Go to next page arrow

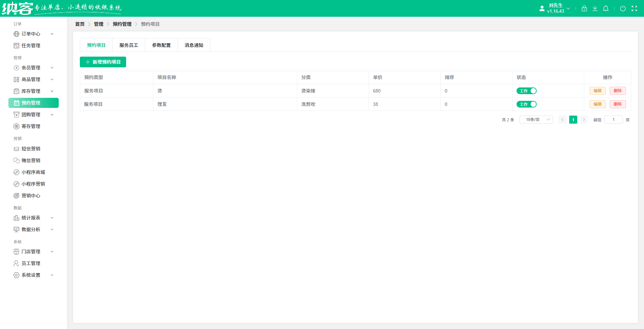click(x=584, y=120)
